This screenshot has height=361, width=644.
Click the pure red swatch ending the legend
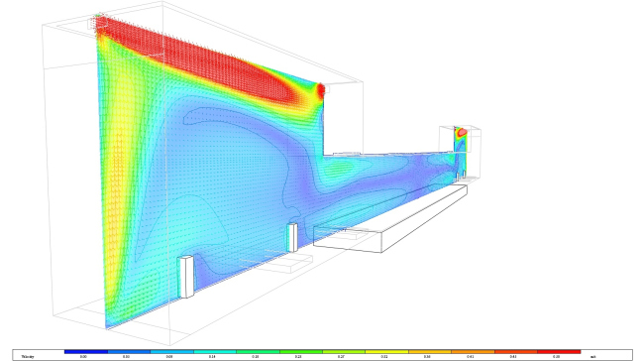coord(559,352)
